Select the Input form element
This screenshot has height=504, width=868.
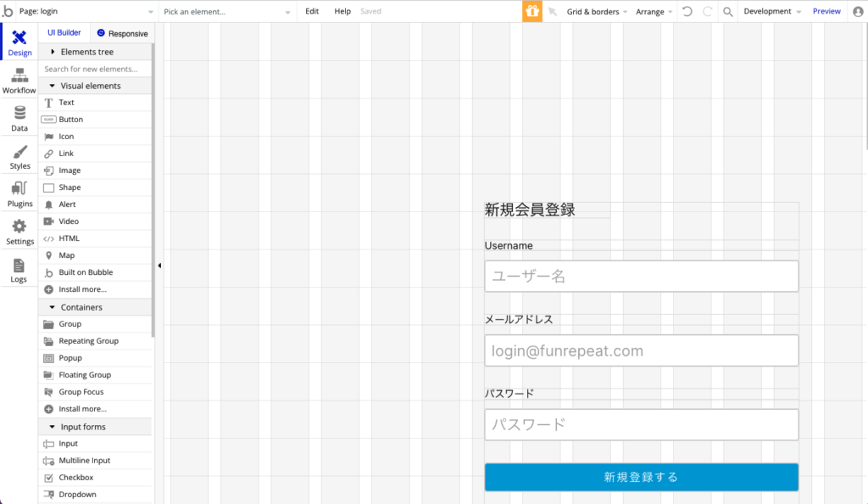point(95,444)
